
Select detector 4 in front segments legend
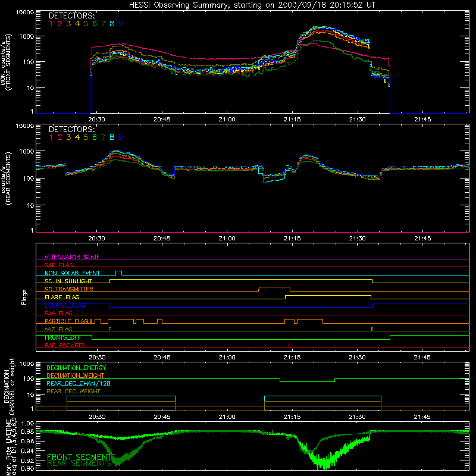pos(77,24)
